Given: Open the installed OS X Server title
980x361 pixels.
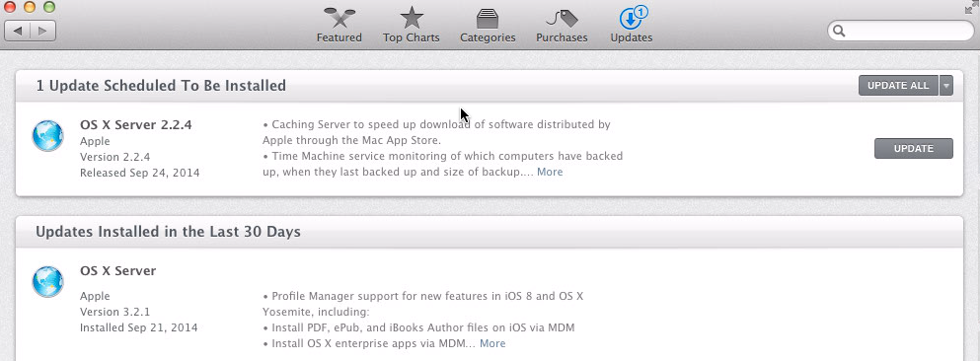Looking at the screenshot, I should (118, 271).
